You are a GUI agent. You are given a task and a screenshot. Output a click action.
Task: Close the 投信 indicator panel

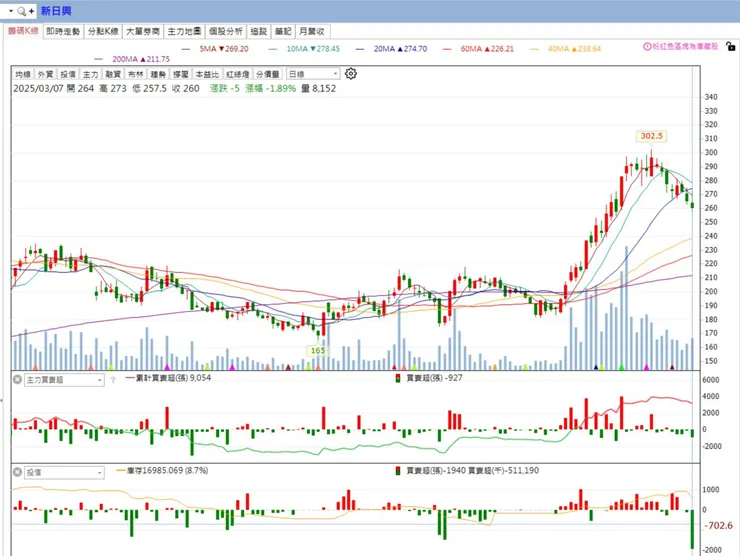(x=17, y=472)
